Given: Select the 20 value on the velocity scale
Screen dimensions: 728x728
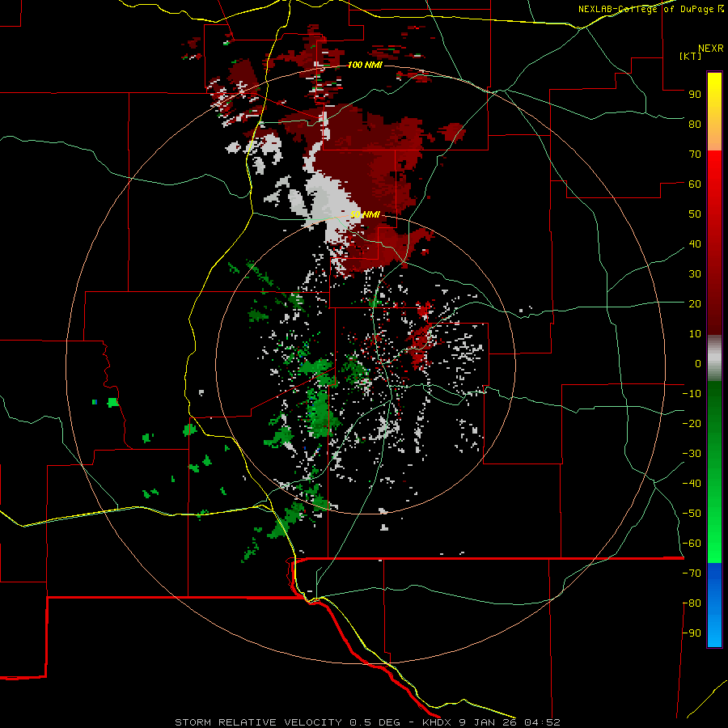Looking at the screenshot, I should [695, 303].
